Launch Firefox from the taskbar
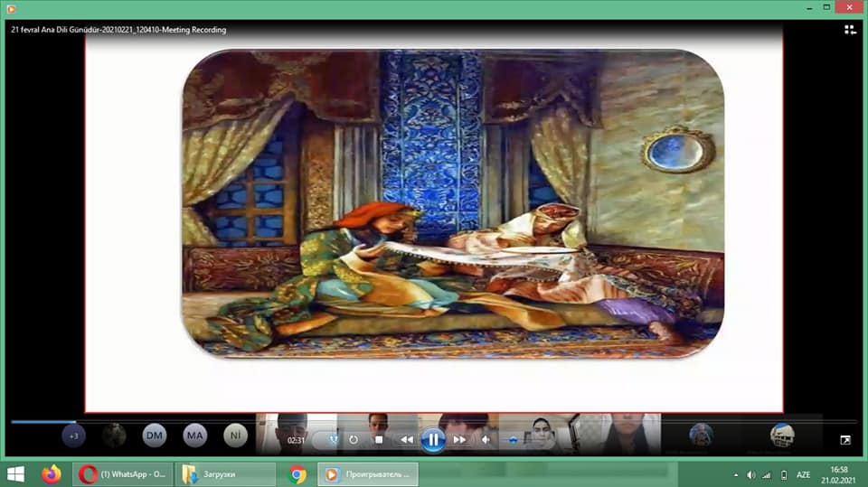This screenshot has width=868, height=487. click(x=52, y=474)
